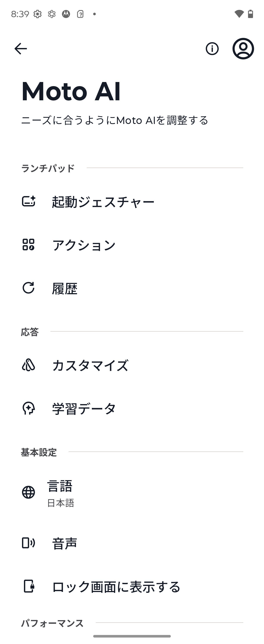Tap the 起動ジェスチャー launch gesture icon
Viewport: 264px width, 644px height.
coord(28,201)
